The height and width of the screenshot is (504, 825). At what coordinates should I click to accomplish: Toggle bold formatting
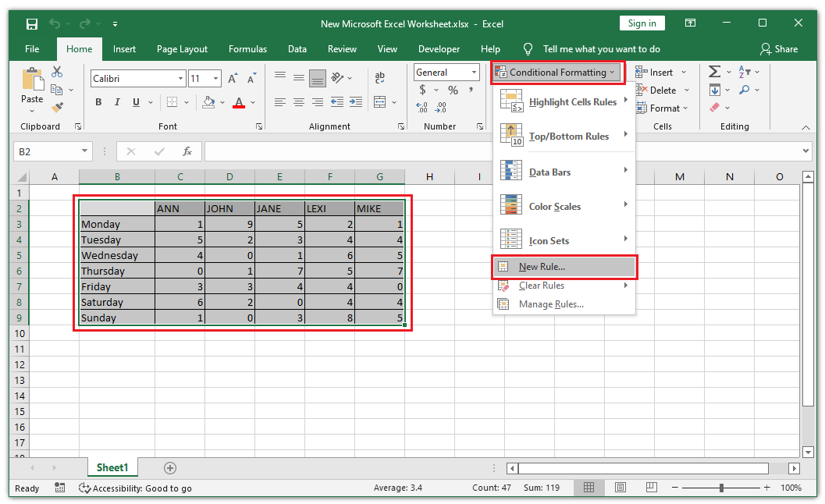click(x=98, y=101)
